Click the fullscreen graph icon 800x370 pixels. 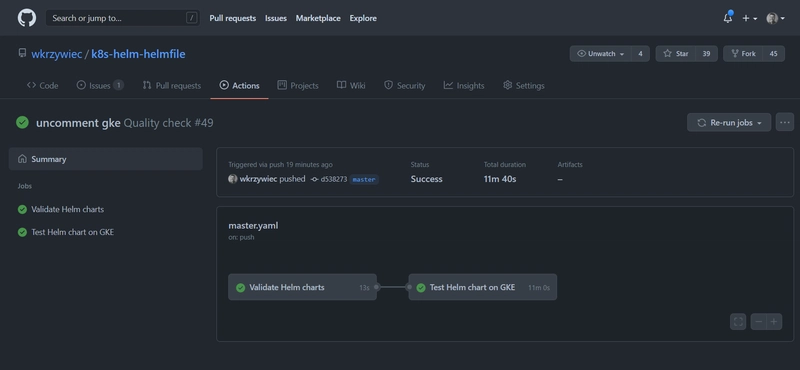coord(738,322)
